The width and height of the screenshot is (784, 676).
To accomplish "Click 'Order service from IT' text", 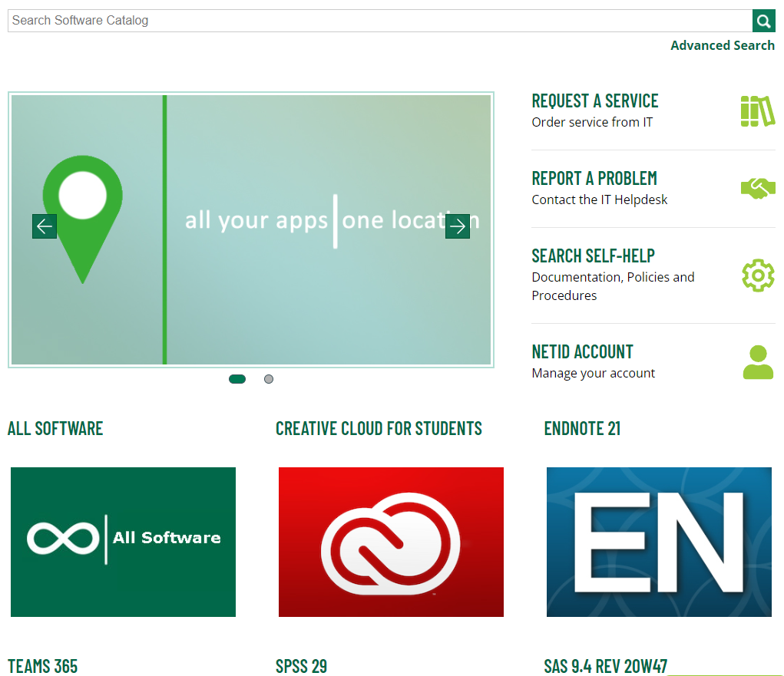I will [592, 122].
